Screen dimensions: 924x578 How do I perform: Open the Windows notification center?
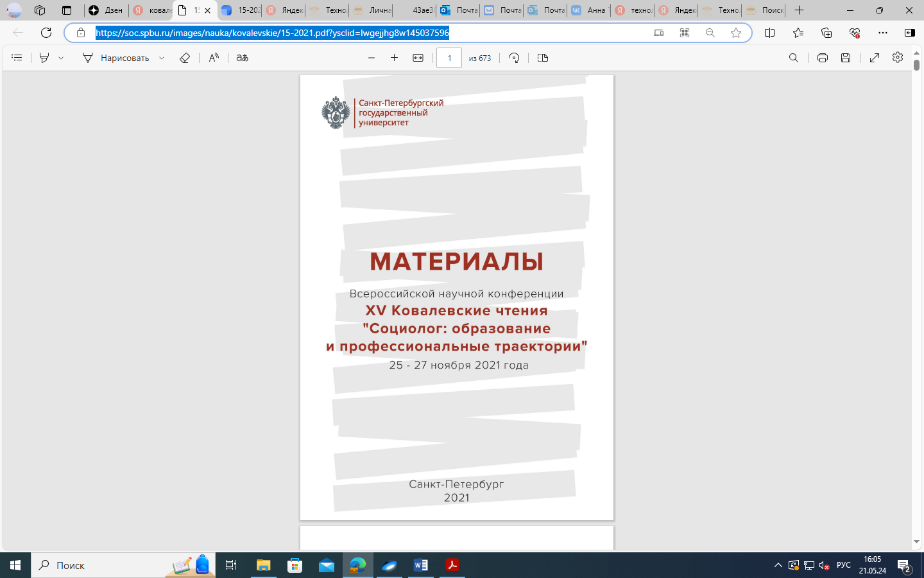pos(905,565)
